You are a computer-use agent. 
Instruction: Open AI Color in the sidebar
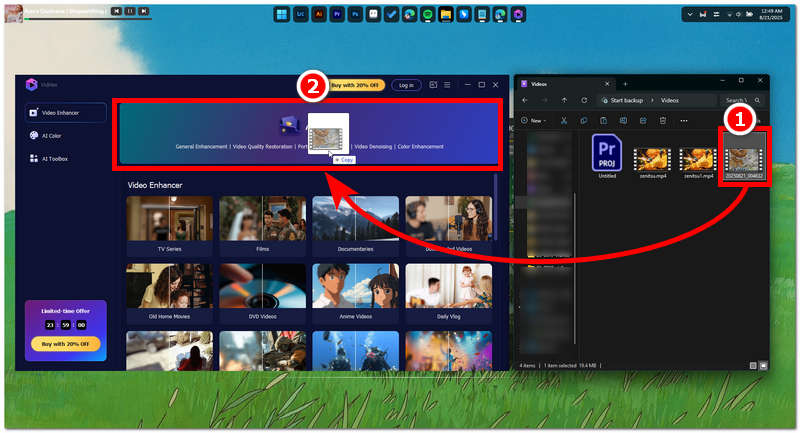[x=46, y=136]
